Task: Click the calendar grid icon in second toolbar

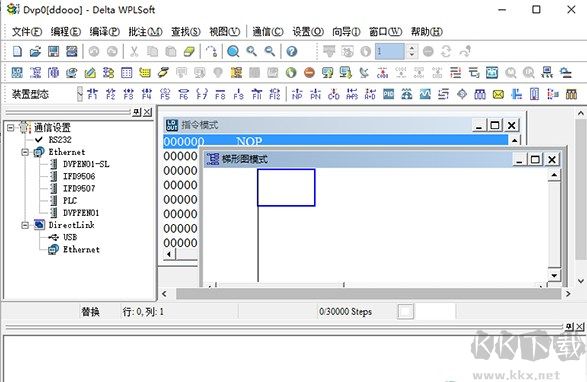Action: tap(127, 72)
